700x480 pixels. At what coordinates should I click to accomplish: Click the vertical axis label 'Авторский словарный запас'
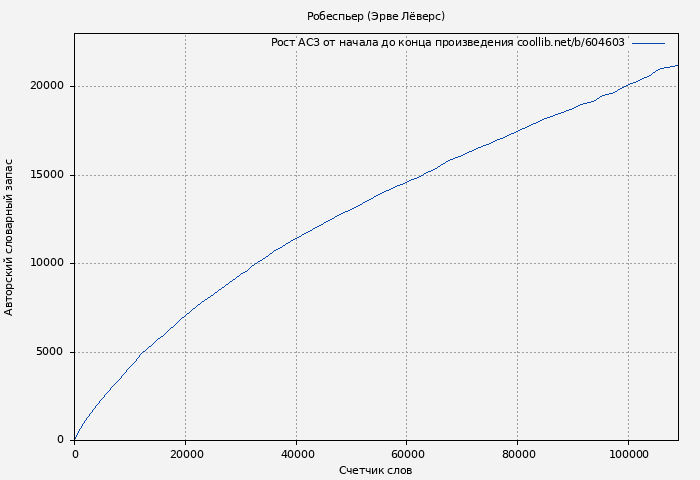point(10,237)
